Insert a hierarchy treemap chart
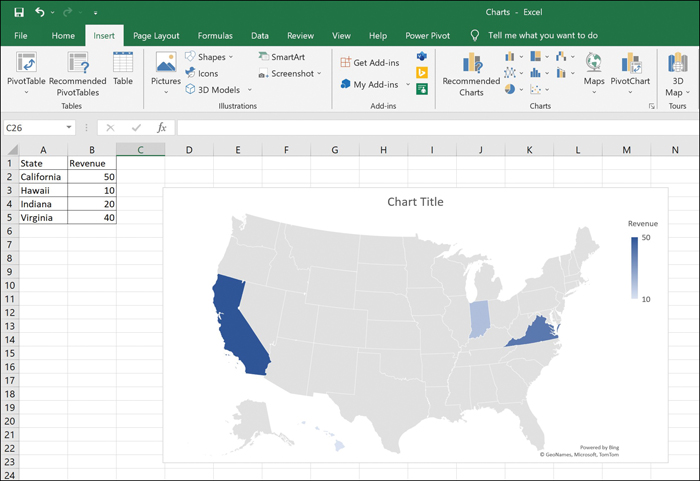700x481 pixels. point(535,56)
